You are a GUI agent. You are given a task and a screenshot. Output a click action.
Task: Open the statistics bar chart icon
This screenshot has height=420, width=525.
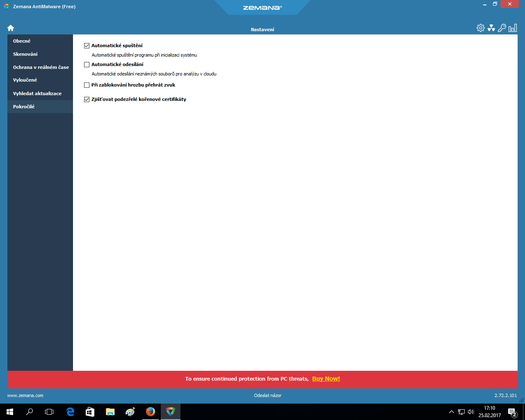[512, 28]
